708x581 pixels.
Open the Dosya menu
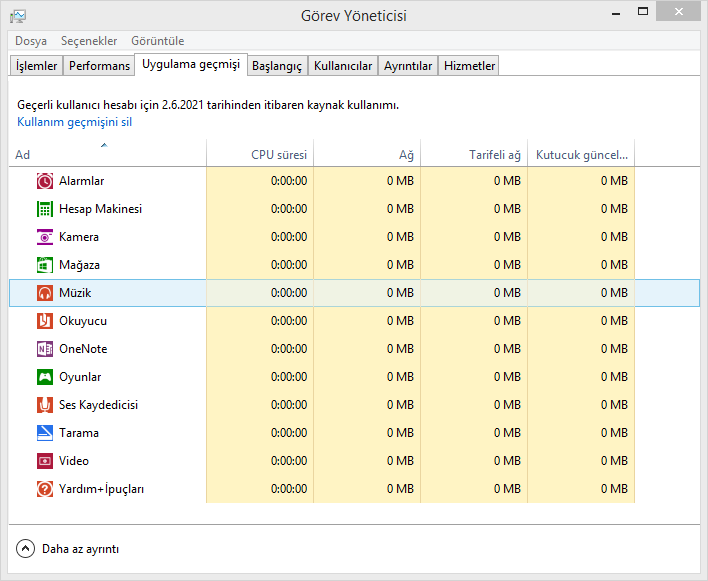coord(31,41)
